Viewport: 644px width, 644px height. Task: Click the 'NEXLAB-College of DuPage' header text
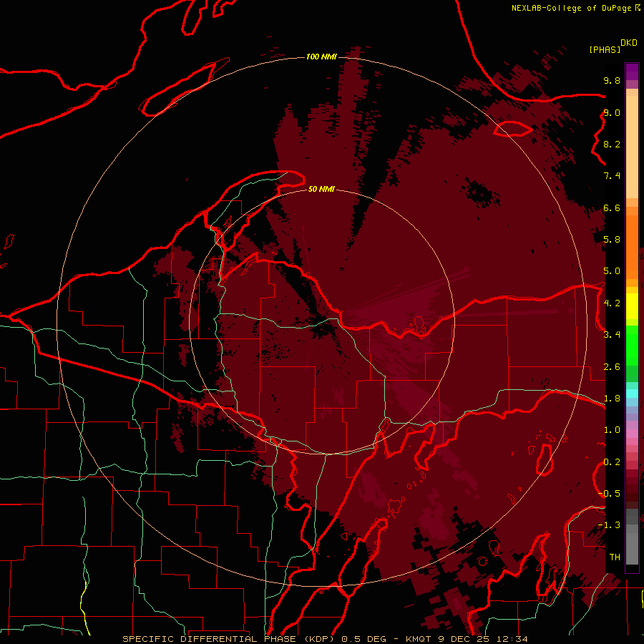(571, 8)
